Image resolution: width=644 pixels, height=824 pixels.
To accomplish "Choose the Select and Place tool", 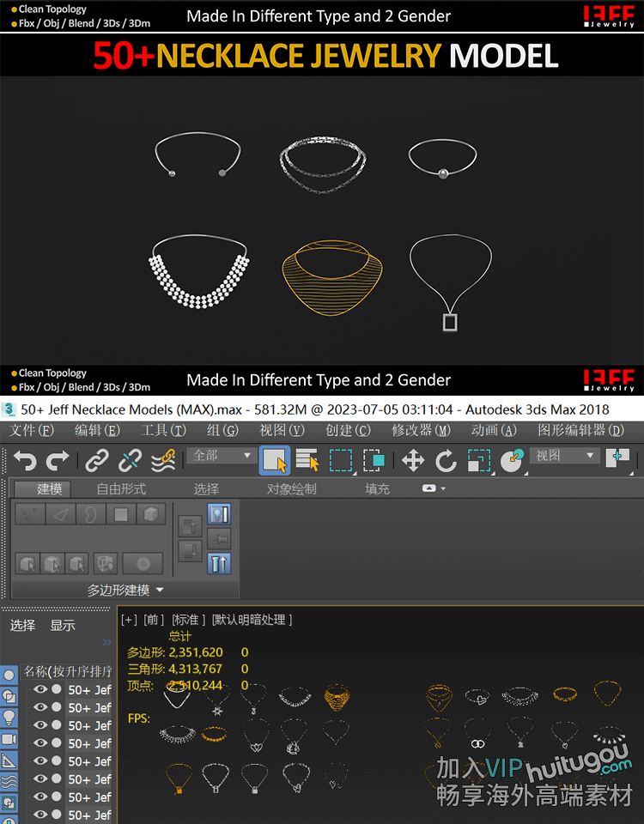I will click(512, 460).
